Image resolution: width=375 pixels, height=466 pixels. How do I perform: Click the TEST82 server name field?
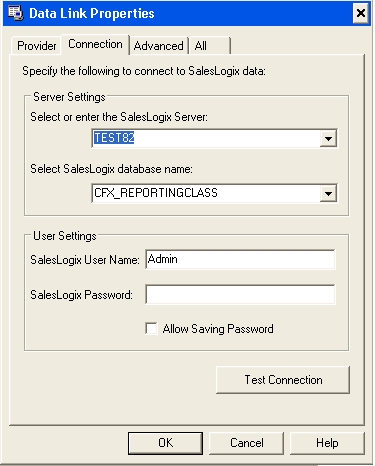[206, 138]
